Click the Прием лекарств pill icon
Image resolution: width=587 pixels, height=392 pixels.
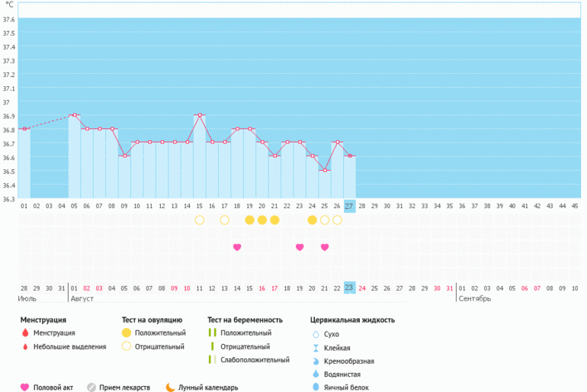point(91,387)
